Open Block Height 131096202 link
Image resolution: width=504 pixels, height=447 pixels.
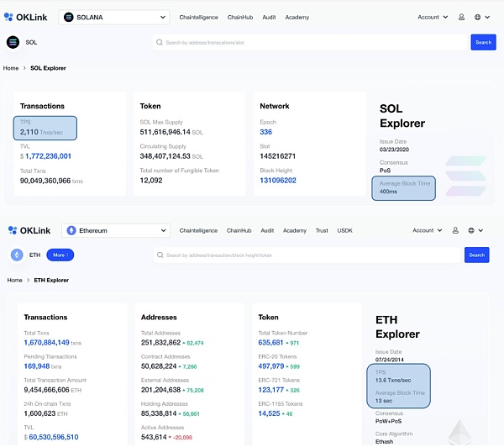pyautogui.click(x=277, y=180)
